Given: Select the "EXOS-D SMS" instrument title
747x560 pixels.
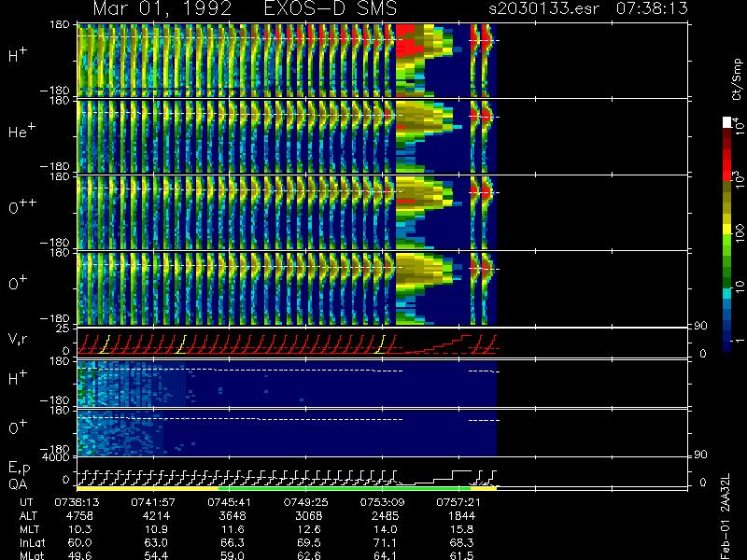Looking at the screenshot, I should pyautogui.click(x=330, y=8).
